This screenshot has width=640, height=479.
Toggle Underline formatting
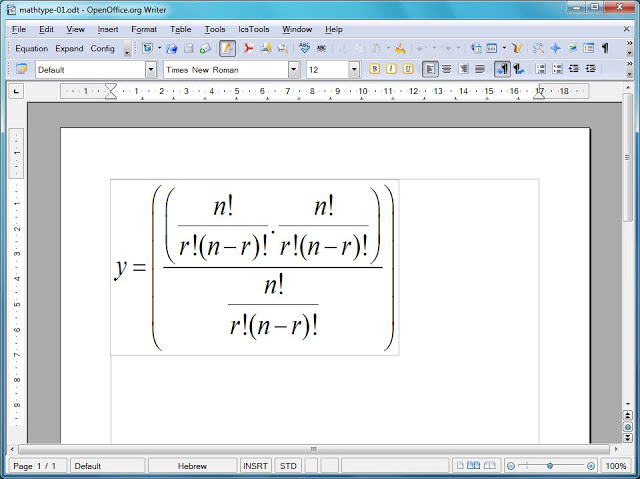coord(408,69)
